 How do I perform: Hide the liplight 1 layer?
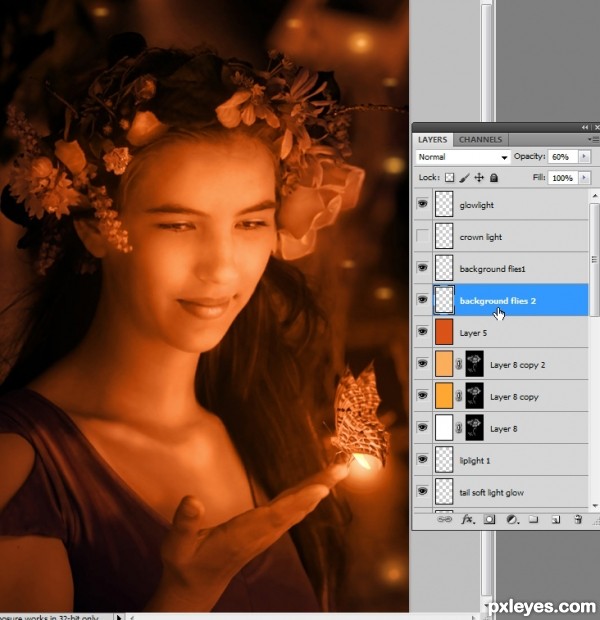pos(422,459)
